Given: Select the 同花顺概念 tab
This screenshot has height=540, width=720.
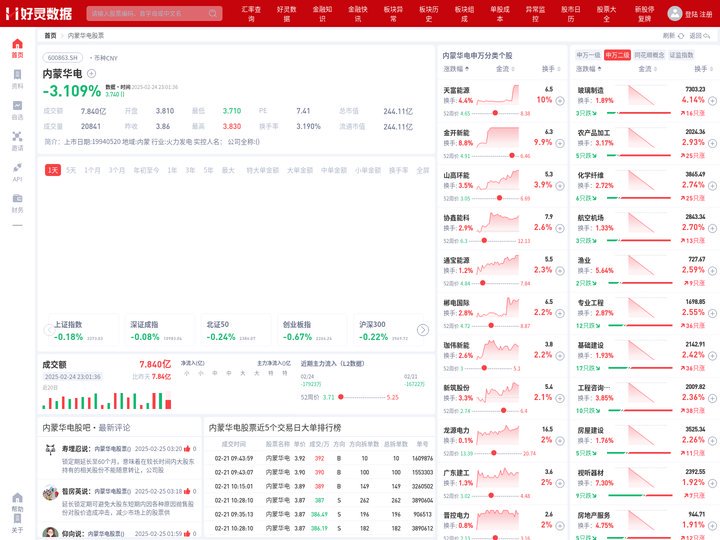Looking at the screenshot, I should (x=649, y=55).
